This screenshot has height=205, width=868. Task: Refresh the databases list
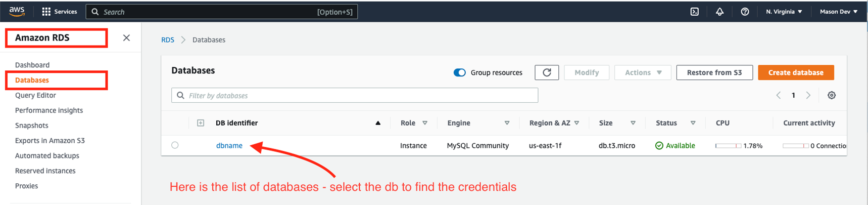547,72
